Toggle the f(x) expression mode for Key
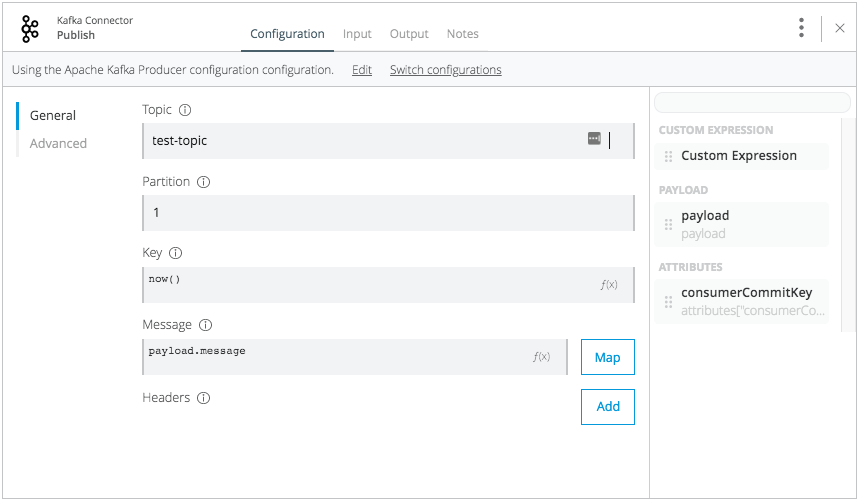 (608, 284)
